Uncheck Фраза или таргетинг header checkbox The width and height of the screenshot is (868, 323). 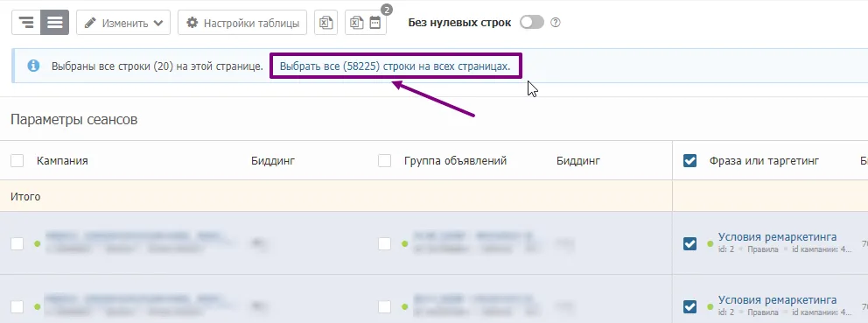tap(689, 161)
